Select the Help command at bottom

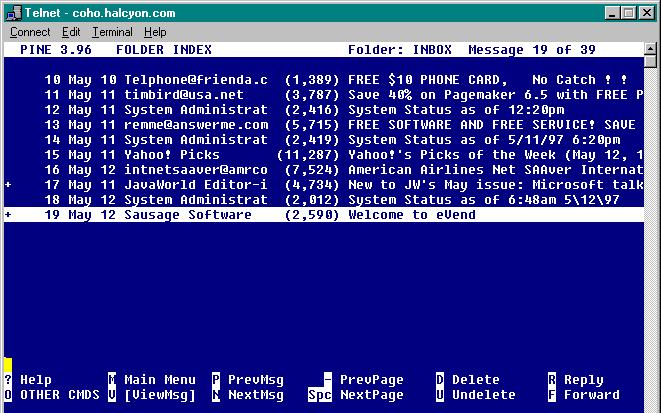28,380
